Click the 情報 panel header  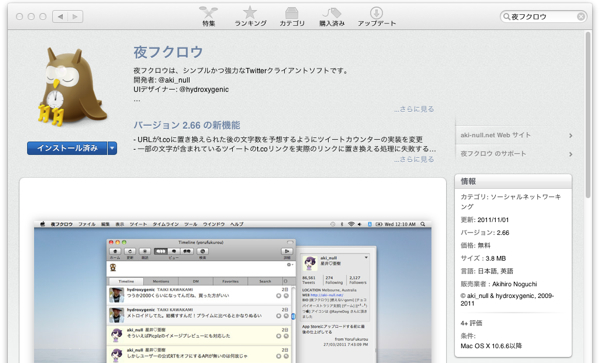[x=513, y=181]
